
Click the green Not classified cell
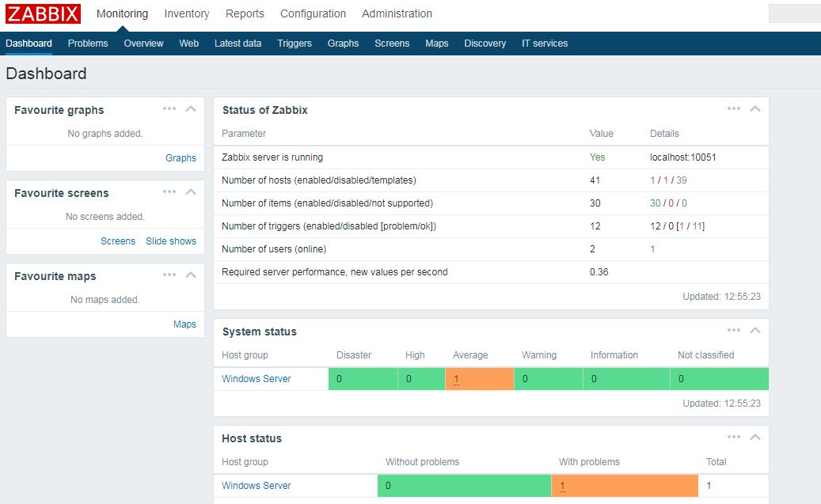point(720,379)
